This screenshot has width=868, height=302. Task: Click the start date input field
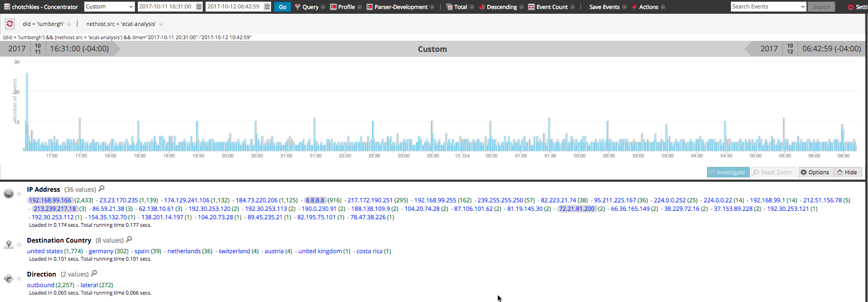coord(166,6)
